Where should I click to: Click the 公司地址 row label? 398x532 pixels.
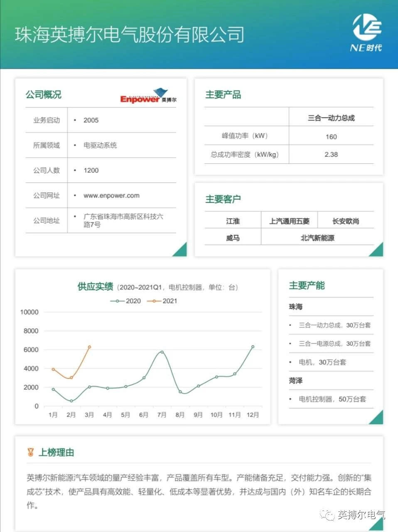tap(47, 220)
